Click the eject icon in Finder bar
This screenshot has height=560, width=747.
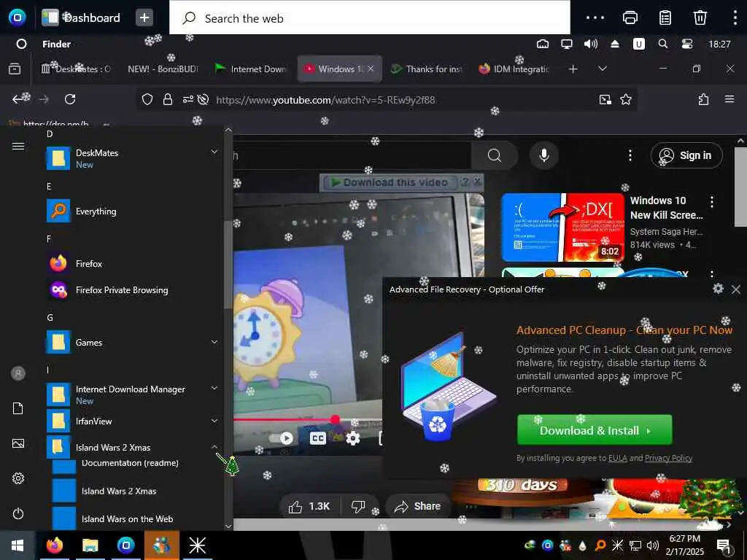(614, 44)
